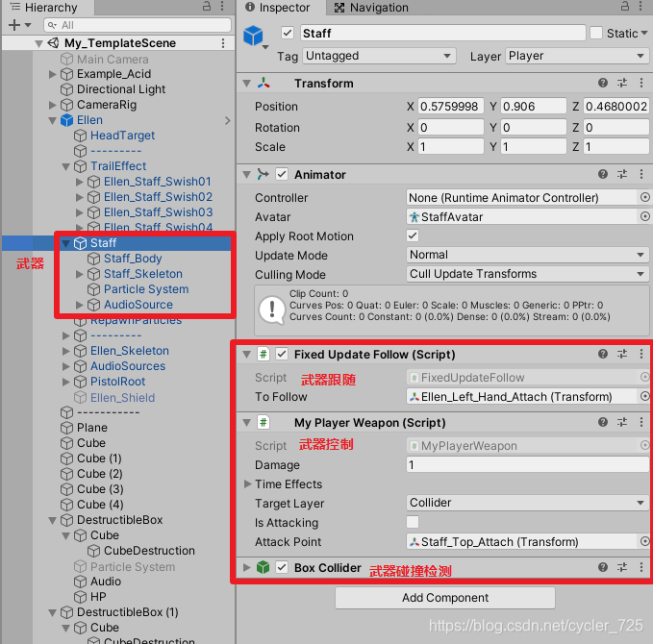This screenshot has height=644, width=653.
Task: Open the Culling Mode dropdown
Action: coord(528,274)
